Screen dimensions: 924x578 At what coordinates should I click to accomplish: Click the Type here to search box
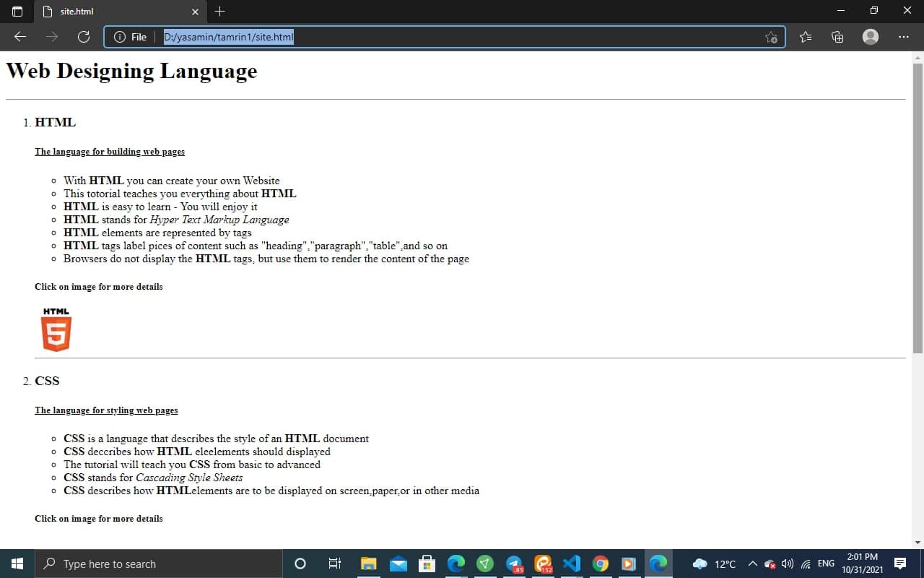(x=159, y=564)
